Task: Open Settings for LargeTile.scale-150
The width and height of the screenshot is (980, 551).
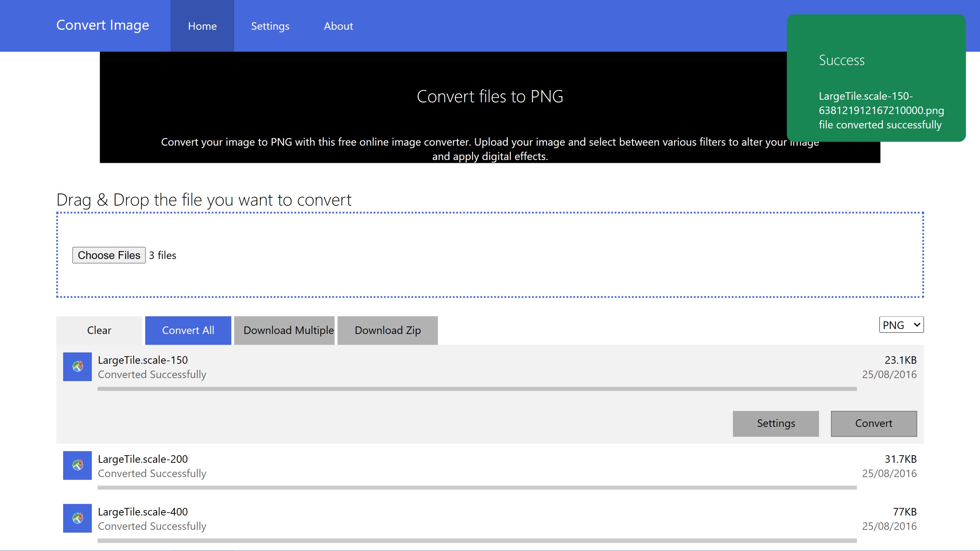Action: [x=775, y=423]
